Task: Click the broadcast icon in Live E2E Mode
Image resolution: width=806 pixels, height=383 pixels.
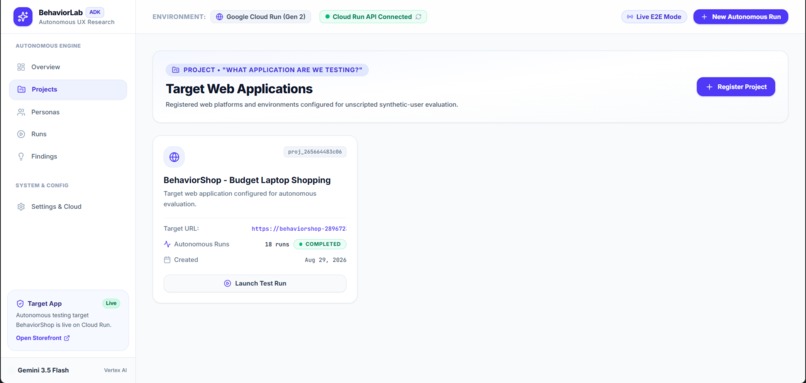Action: pyautogui.click(x=630, y=17)
